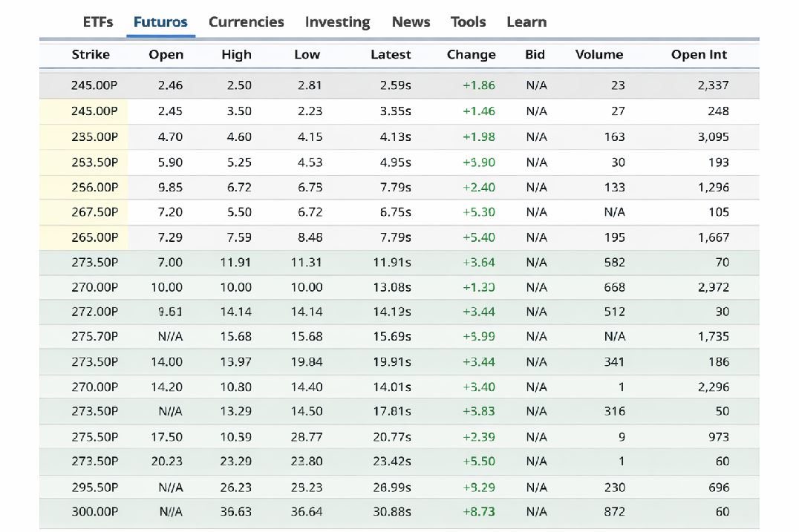This screenshot has width=799, height=532.
Task: Open the ETFs tab
Action: click(x=98, y=22)
